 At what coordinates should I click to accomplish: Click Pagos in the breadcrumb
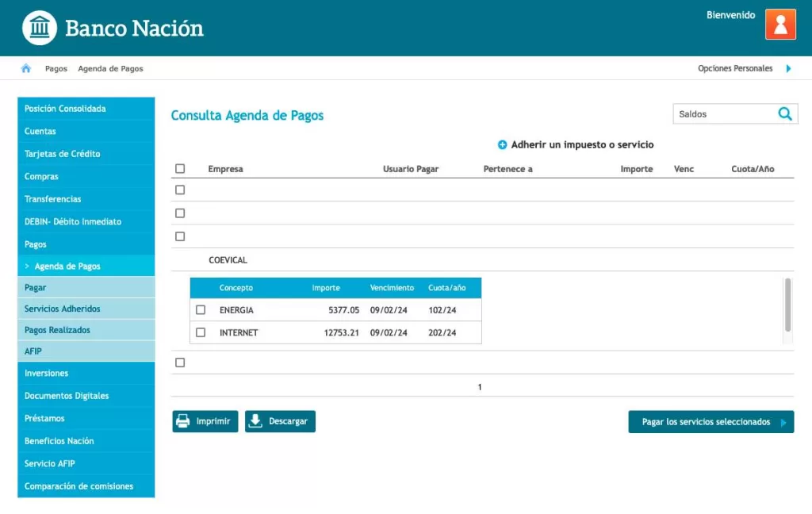point(56,68)
